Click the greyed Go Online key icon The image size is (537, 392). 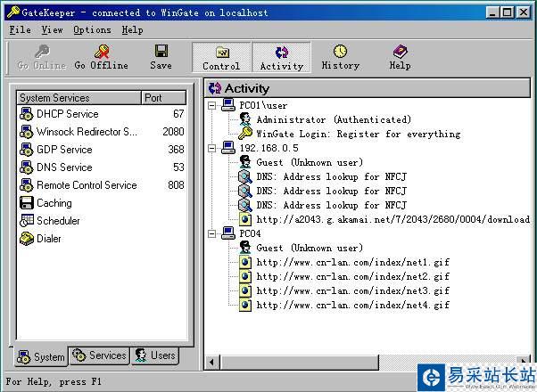click(x=43, y=52)
